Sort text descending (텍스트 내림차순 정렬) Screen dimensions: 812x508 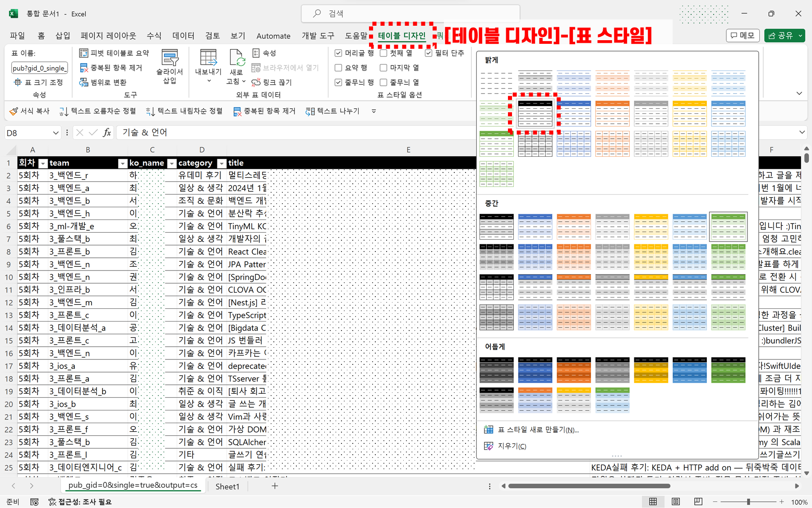tap(184, 111)
